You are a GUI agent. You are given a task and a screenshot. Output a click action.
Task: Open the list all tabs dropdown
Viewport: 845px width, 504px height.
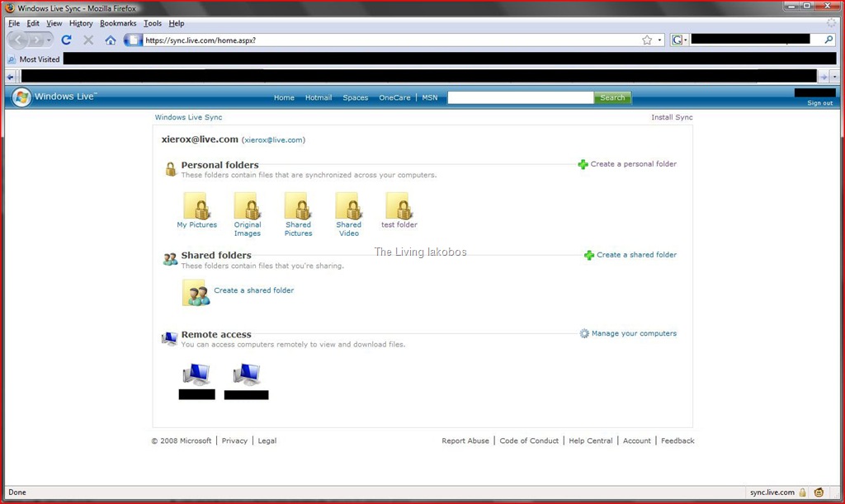834,77
